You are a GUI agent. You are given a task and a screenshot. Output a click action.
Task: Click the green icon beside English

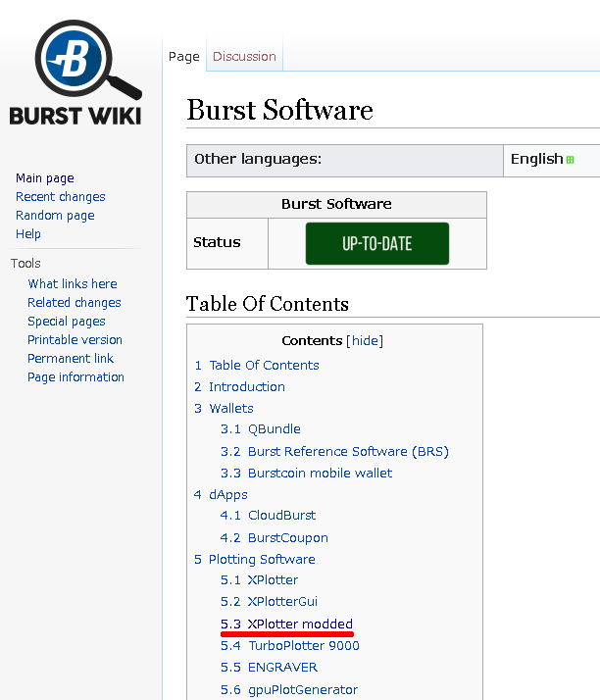point(570,160)
